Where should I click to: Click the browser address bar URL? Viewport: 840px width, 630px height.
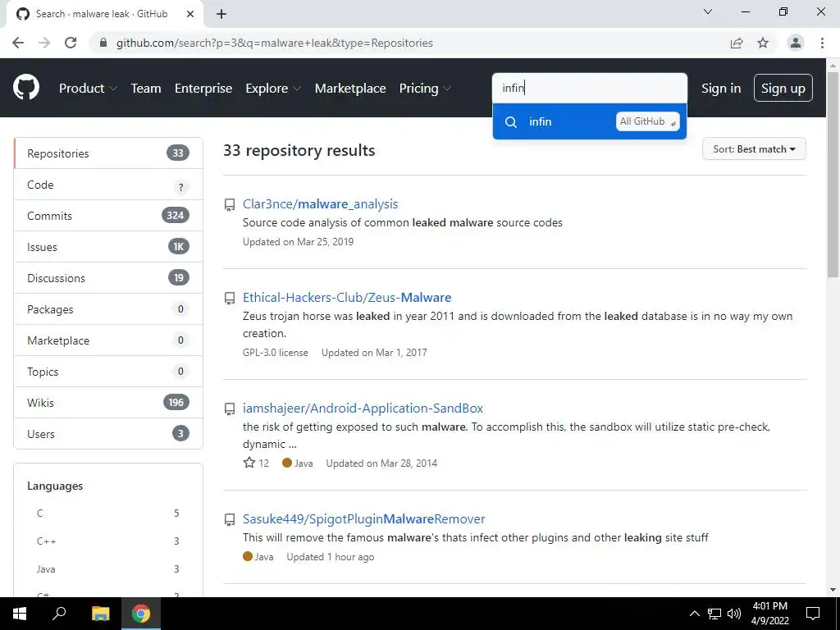274,43
